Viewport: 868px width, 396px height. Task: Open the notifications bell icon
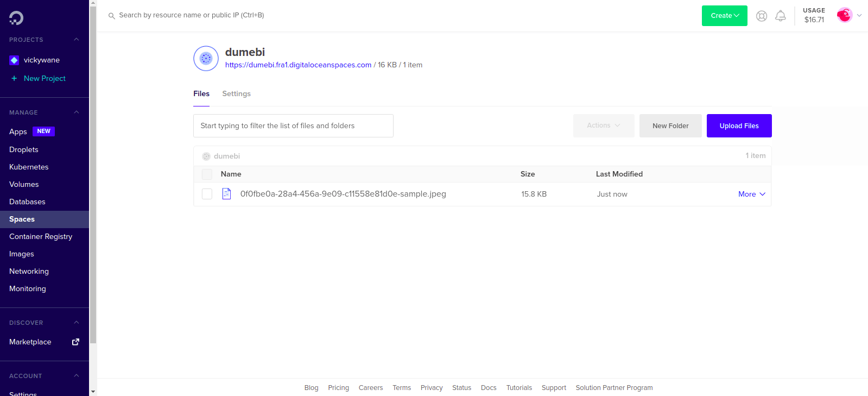pos(780,16)
